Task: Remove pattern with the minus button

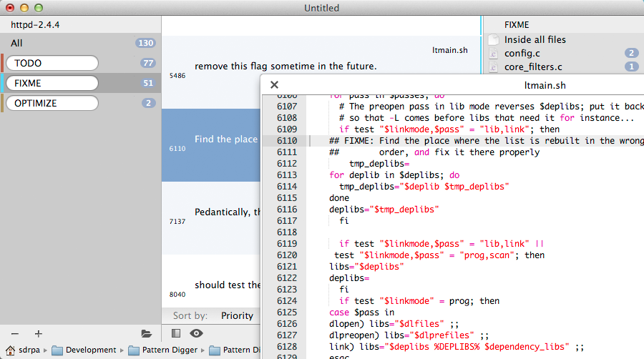Action: tap(15, 334)
